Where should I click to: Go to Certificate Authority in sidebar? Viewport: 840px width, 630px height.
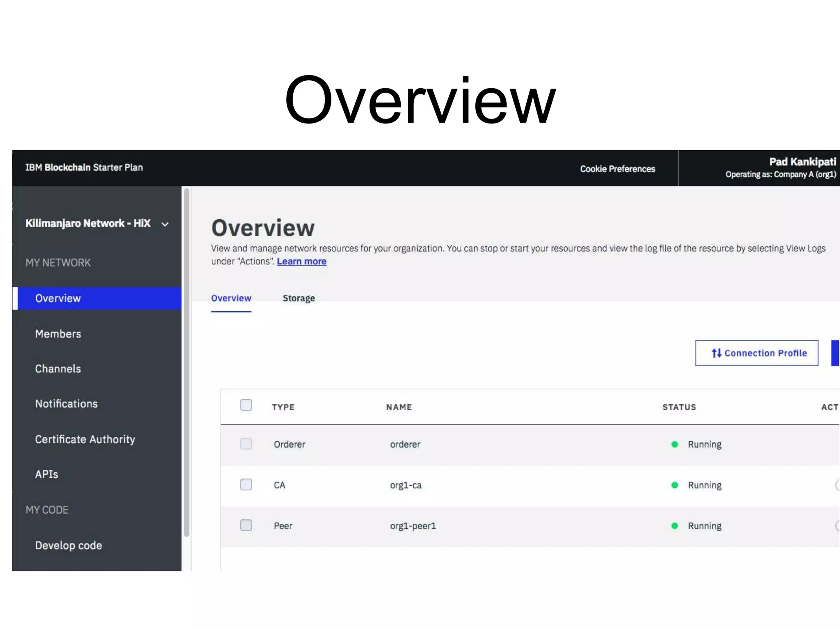point(85,439)
